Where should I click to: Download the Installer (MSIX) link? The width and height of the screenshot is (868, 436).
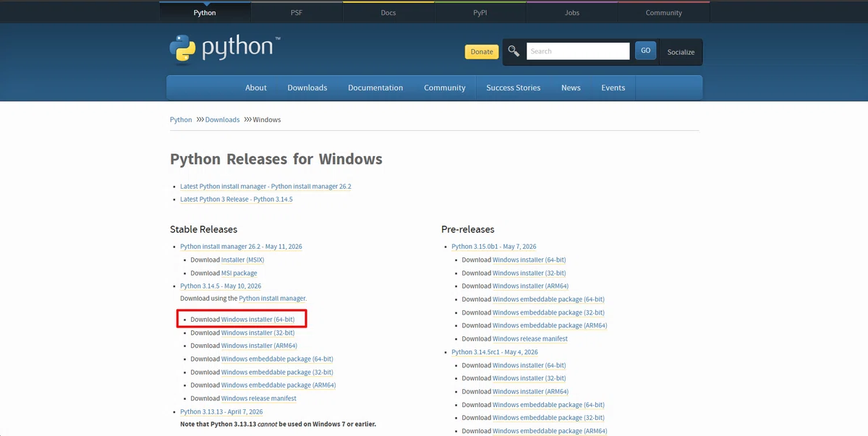tap(242, 260)
